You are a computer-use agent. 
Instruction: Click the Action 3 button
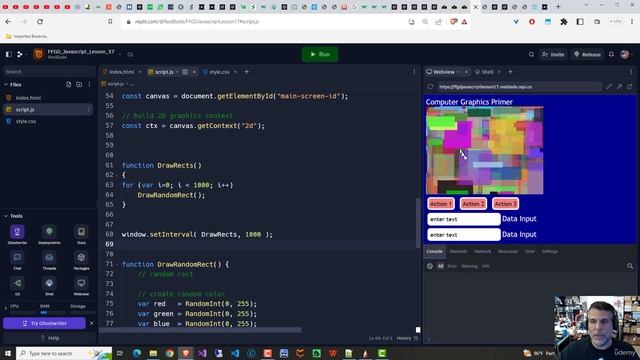tap(505, 204)
